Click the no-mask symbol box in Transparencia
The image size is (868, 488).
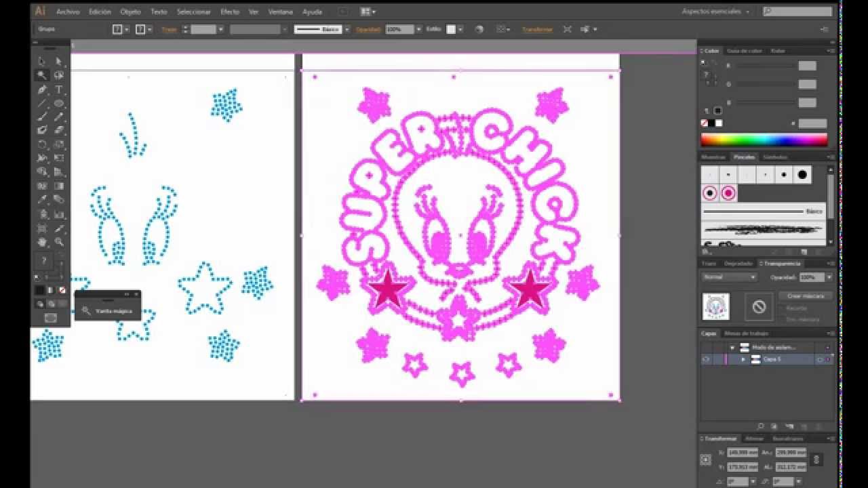(759, 307)
